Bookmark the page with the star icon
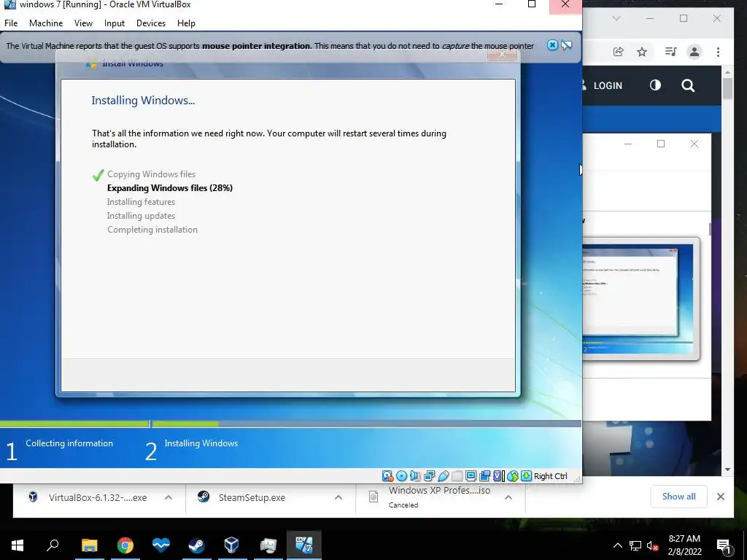The image size is (747, 560). pos(642,52)
